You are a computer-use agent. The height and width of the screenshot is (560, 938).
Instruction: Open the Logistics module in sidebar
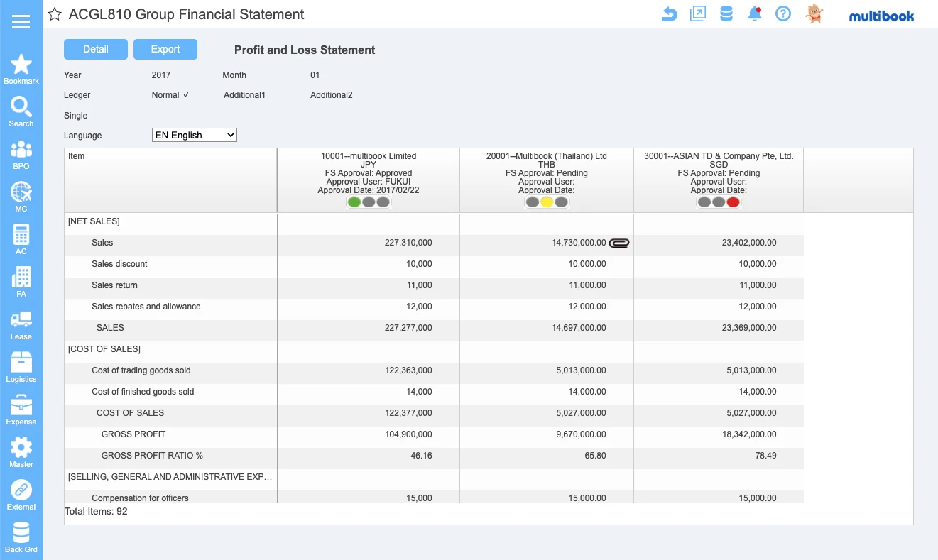pyautogui.click(x=21, y=368)
